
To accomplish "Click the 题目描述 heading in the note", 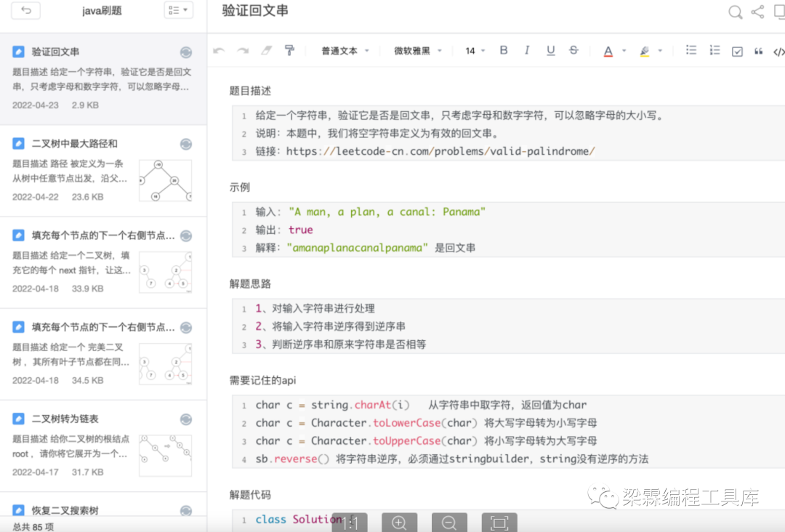I will 250,91.
